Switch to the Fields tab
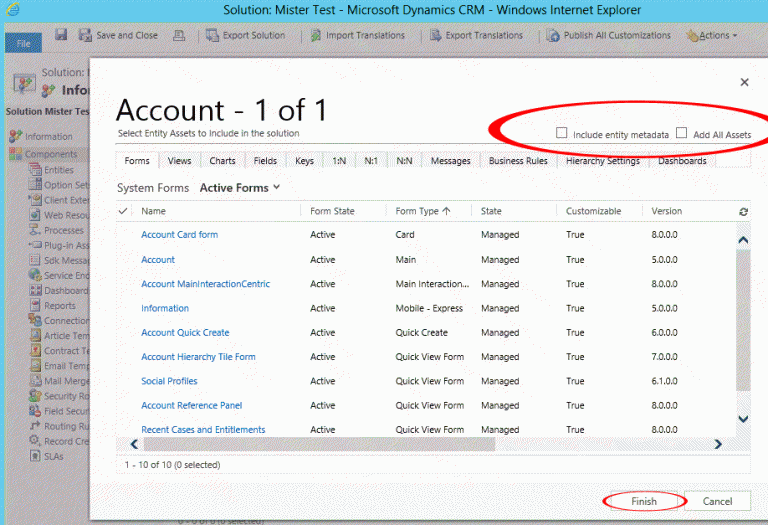 coord(265,161)
